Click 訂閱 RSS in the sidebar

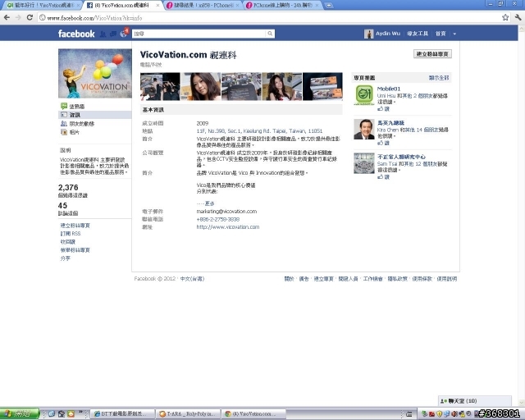(71, 234)
